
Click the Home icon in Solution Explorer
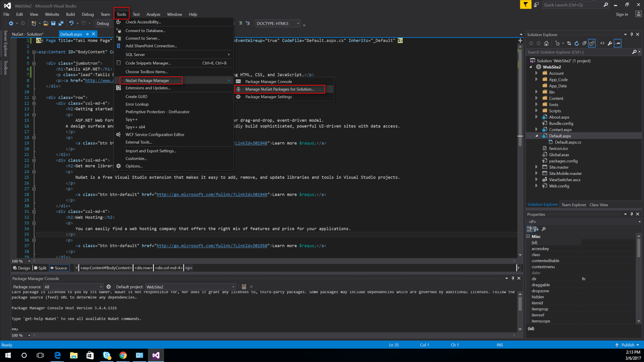(546, 43)
